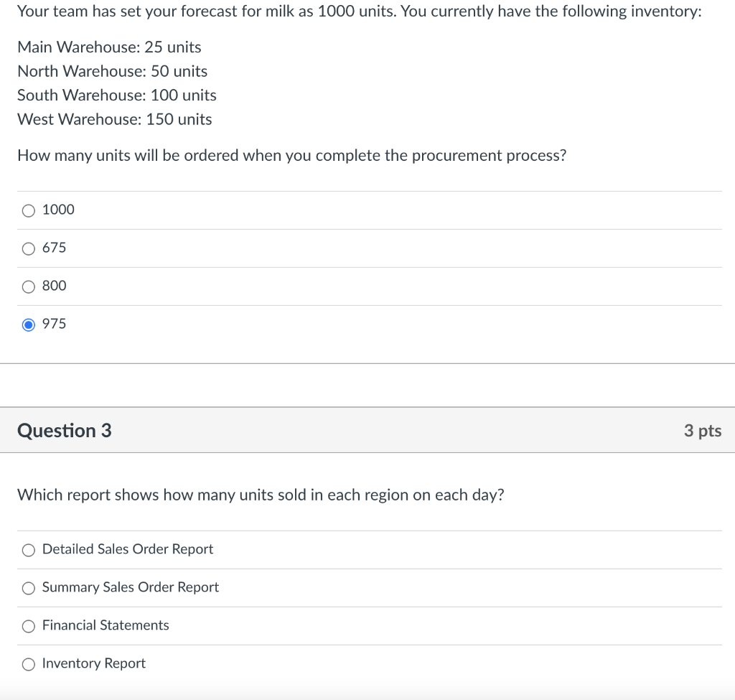Pick the Financial Statements radio button
735x700 pixels.
[29, 626]
